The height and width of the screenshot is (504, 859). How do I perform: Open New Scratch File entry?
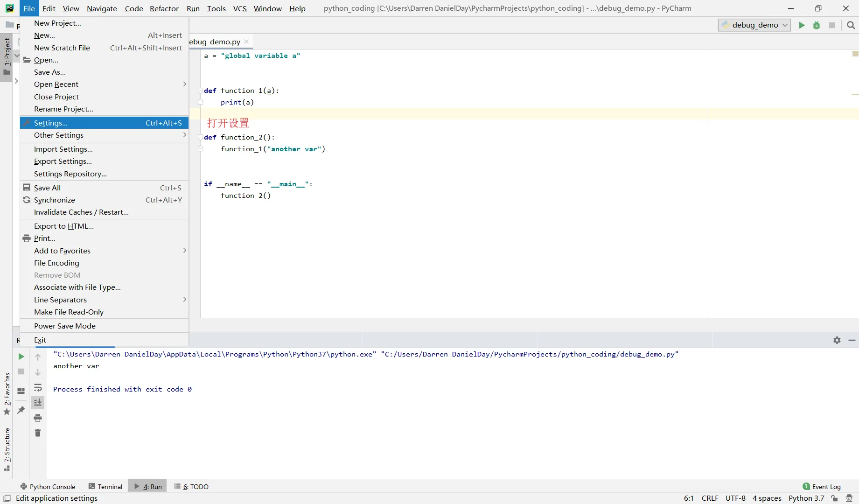pos(105,48)
